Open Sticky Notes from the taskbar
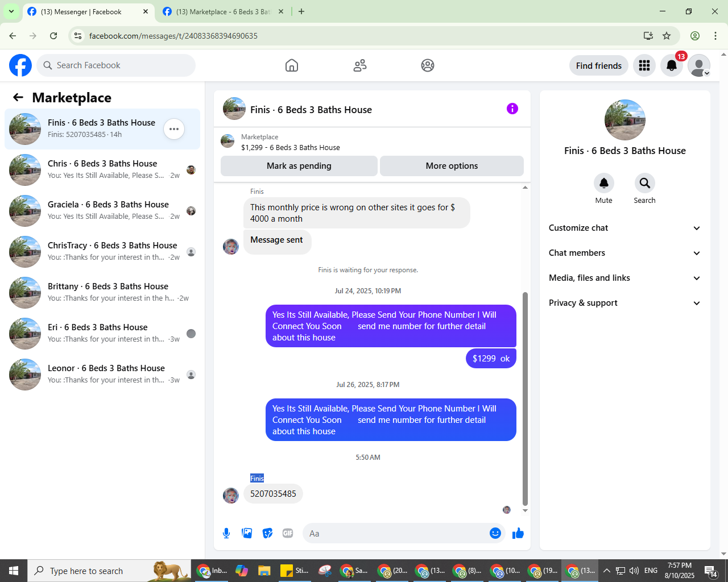This screenshot has width=728, height=582. pos(295,571)
